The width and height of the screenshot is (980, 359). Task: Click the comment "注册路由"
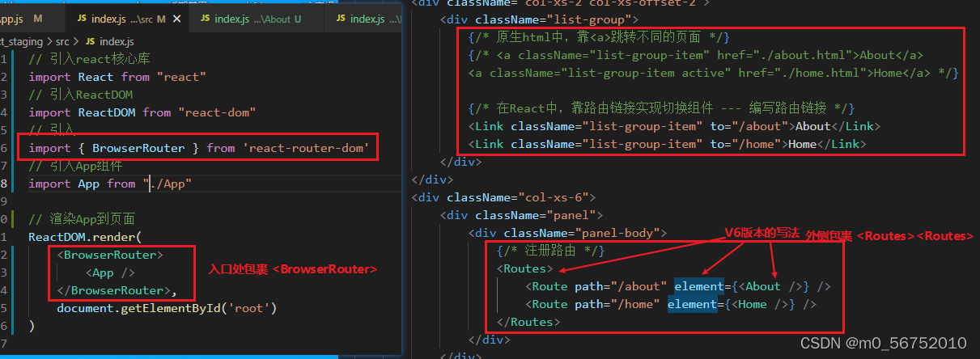tap(551, 251)
